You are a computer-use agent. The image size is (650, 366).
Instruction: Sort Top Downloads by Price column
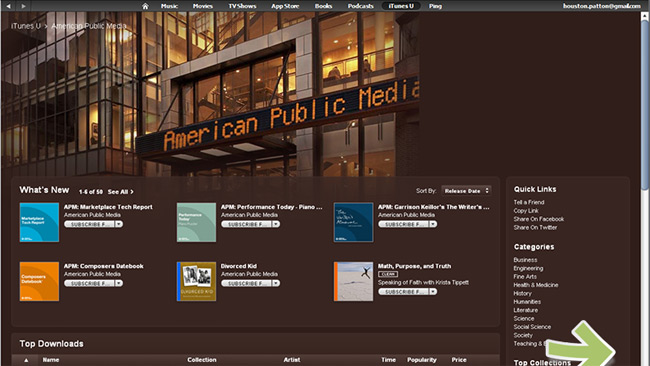click(x=459, y=360)
